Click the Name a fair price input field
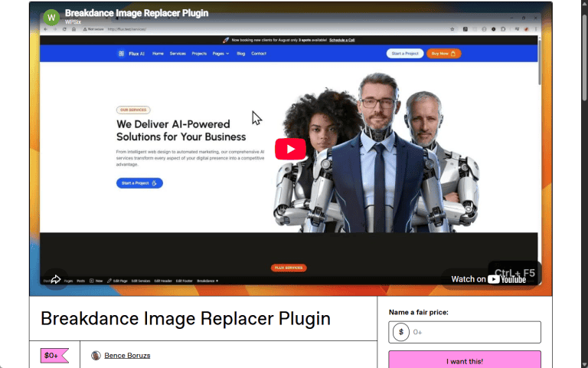Screen dimensions: 588x368 coord(465,332)
